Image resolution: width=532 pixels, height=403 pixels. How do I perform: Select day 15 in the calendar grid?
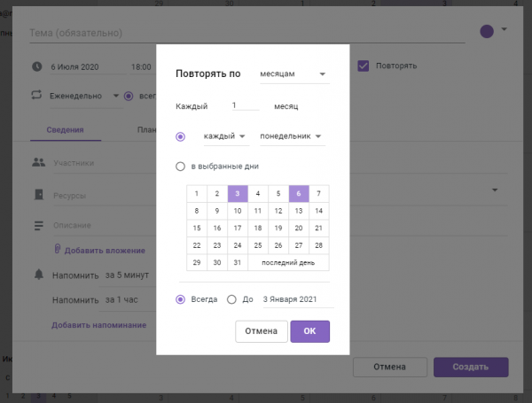[197, 229]
